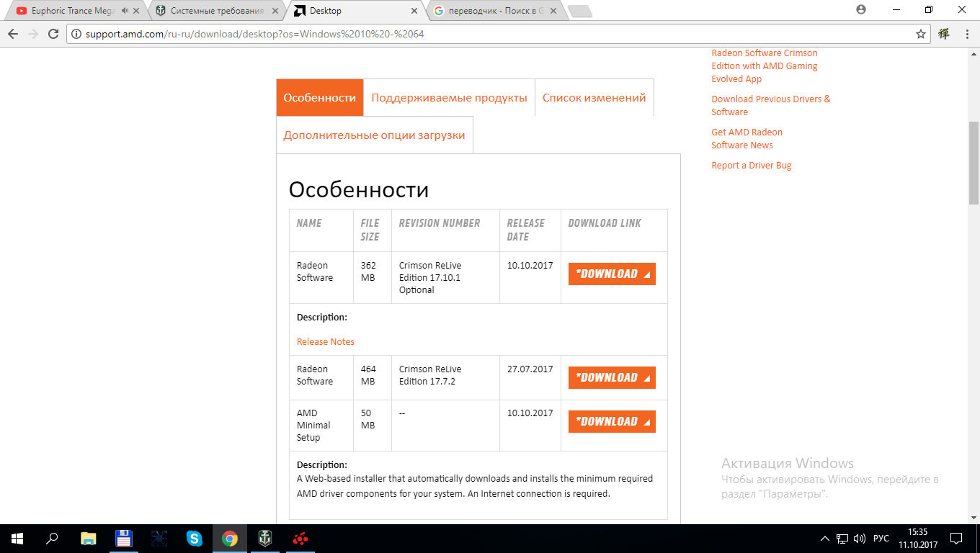This screenshot has height=553, width=980.
Task: Click the Особенности heading text
Action: (x=359, y=189)
